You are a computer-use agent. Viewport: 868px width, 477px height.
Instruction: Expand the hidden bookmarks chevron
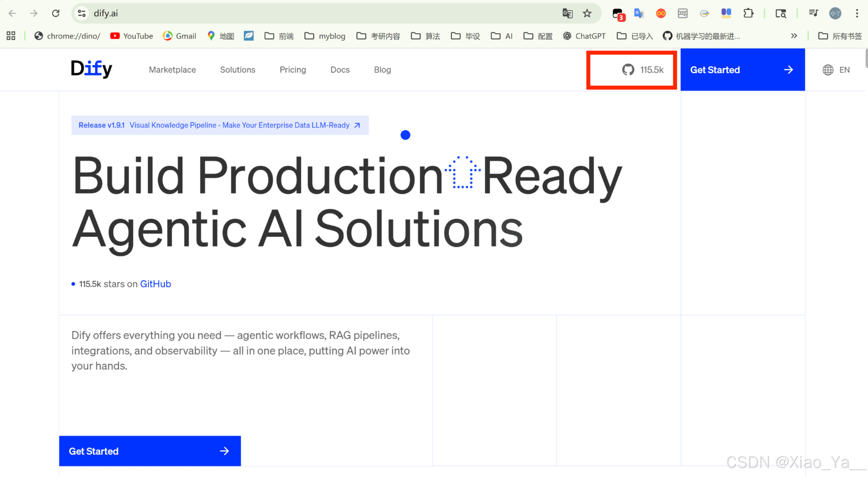point(794,36)
